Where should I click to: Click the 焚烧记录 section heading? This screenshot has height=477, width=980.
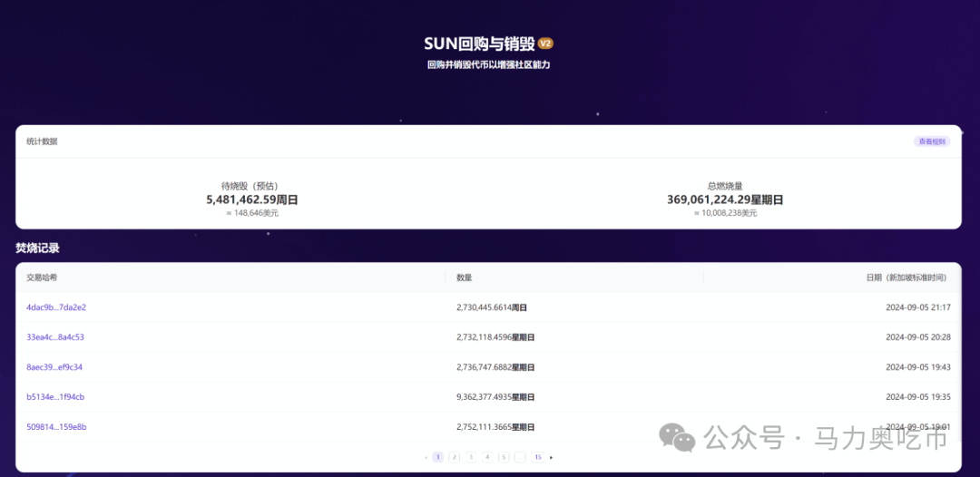[x=37, y=248]
